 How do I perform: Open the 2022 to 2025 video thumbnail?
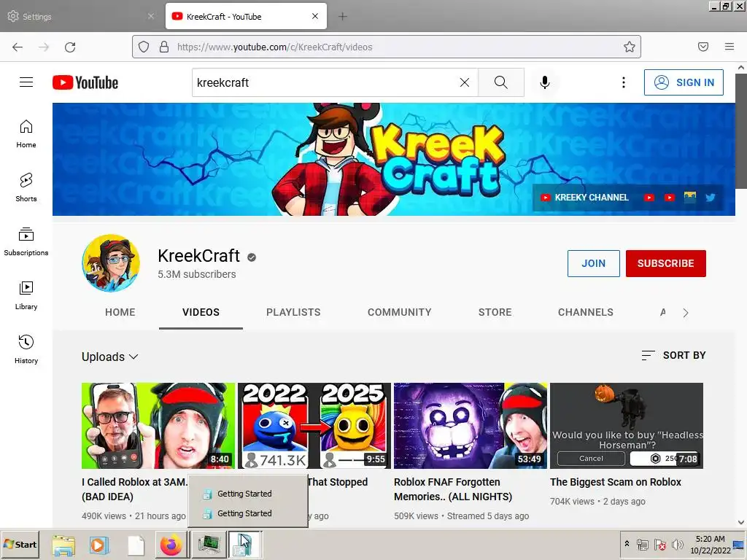(x=314, y=426)
